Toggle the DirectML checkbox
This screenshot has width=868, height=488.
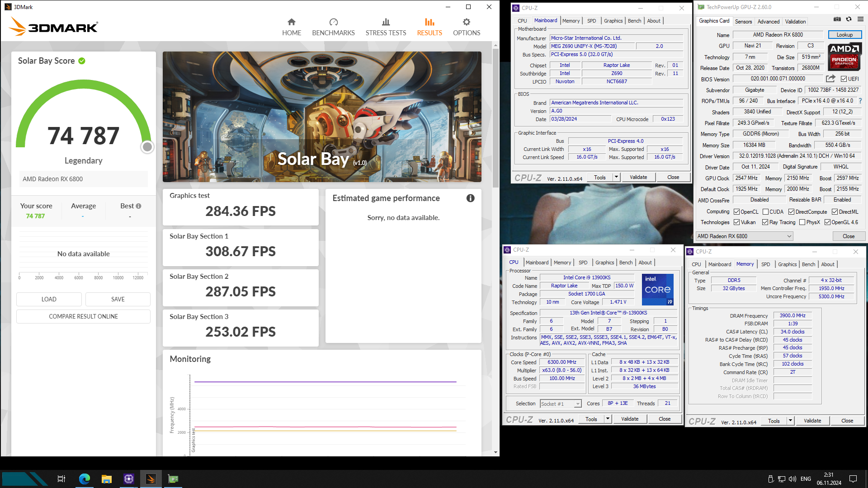tap(835, 212)
